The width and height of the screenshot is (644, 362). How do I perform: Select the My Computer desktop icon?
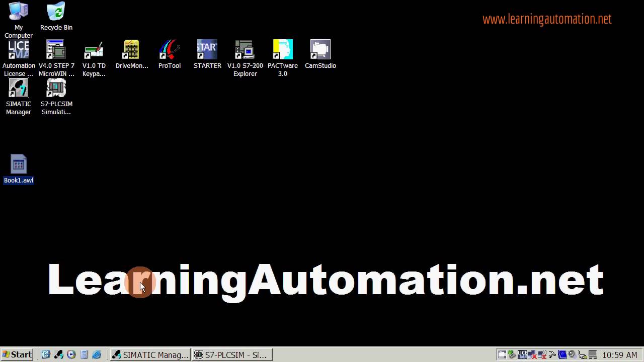(x=19, y=20)
